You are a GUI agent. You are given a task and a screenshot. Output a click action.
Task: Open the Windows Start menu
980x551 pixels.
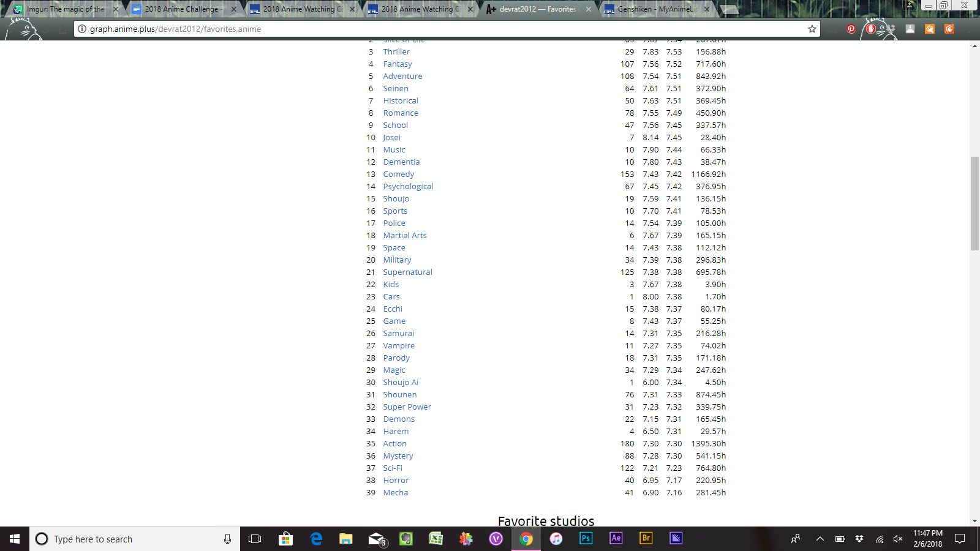coord(15,539)
